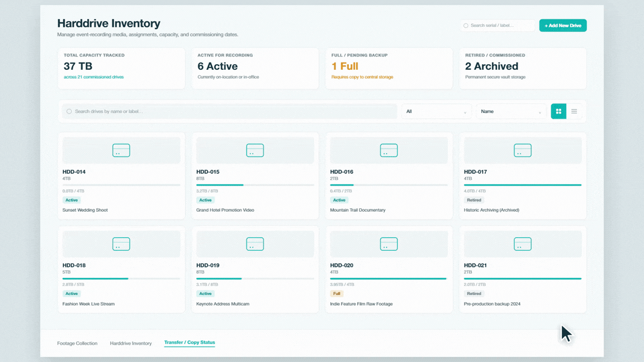Select HDD-017 title text

click(475, 172)
